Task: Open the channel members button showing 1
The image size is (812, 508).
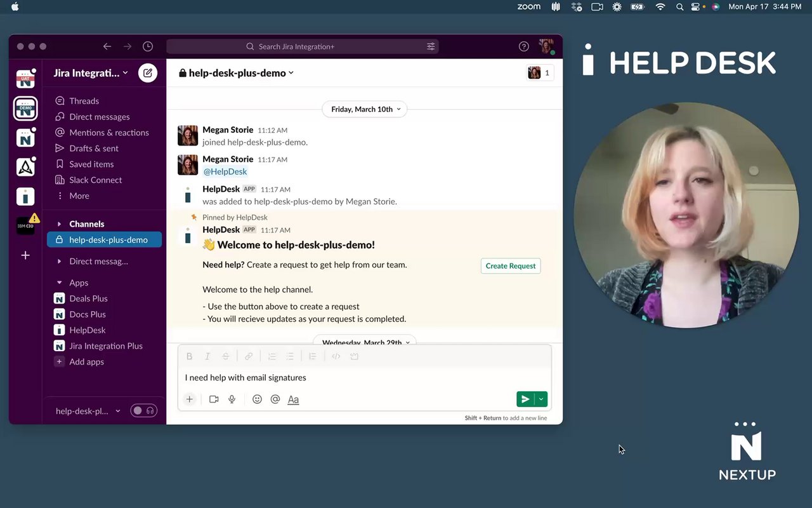Action: click(540, 73)
